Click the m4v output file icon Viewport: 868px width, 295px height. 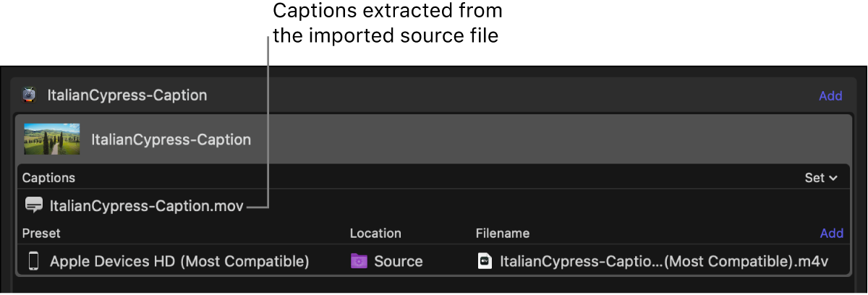(x=485, y=261)
